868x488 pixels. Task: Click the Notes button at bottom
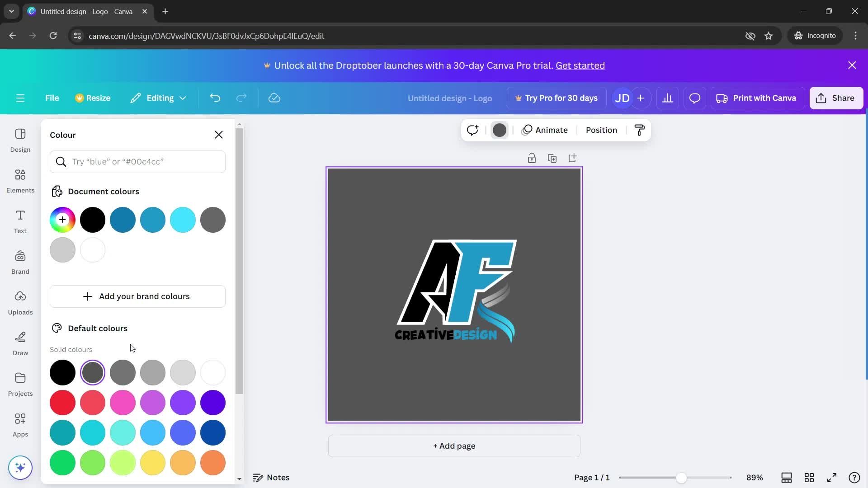click(x=271, y=477)
